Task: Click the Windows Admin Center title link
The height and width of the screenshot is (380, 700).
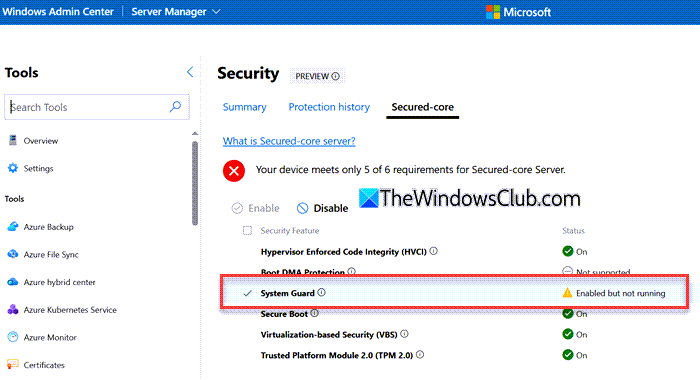Action: tap(58, 12)
